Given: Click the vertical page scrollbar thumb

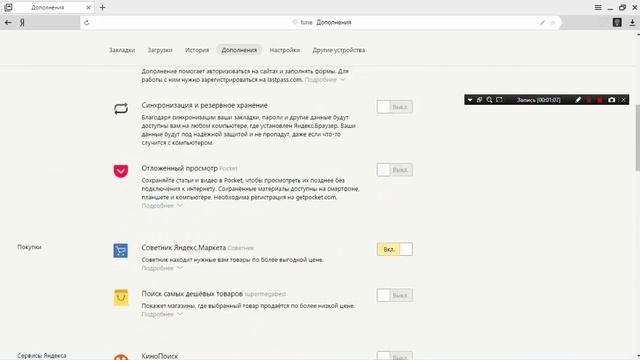Looking at the screenshot, I should (638, 137).
